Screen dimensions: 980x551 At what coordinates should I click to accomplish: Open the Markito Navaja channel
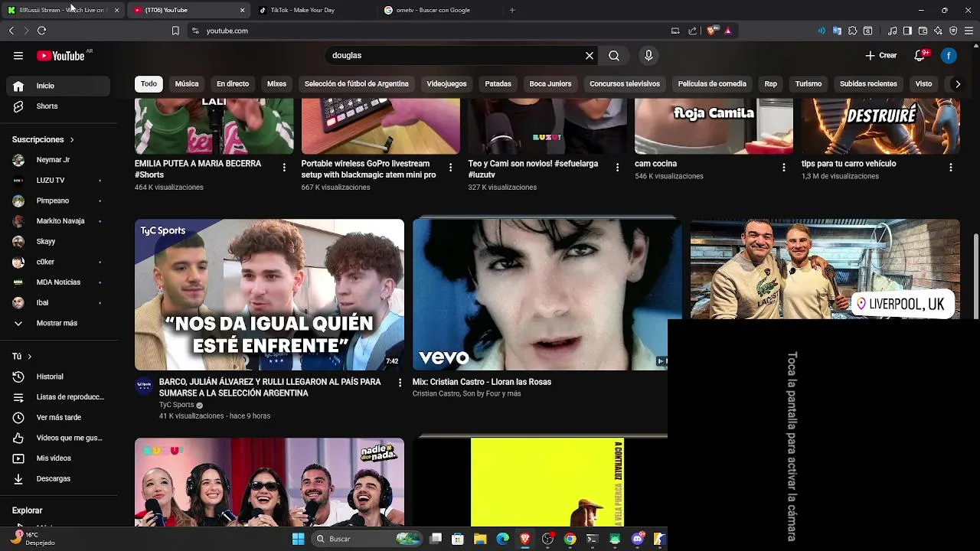[x=58, y=221]
